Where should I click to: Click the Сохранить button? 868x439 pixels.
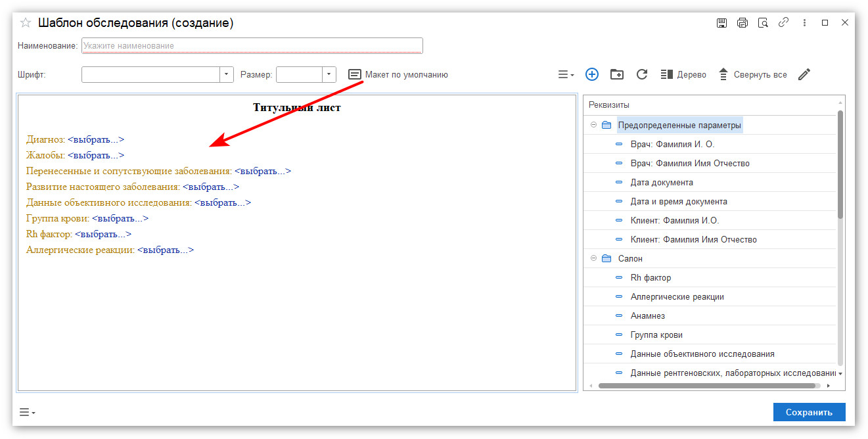click(x=809, y=412)
